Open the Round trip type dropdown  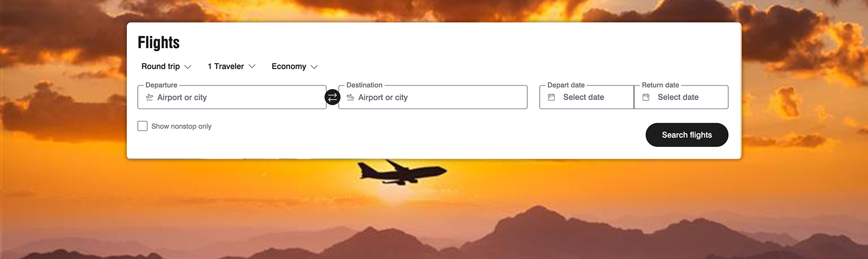click(x=166, y=67)
